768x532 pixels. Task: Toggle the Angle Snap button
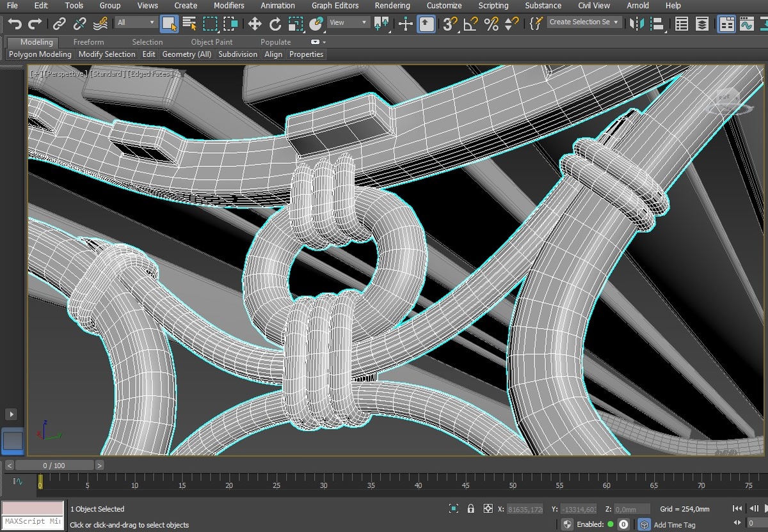coord(470,24)
